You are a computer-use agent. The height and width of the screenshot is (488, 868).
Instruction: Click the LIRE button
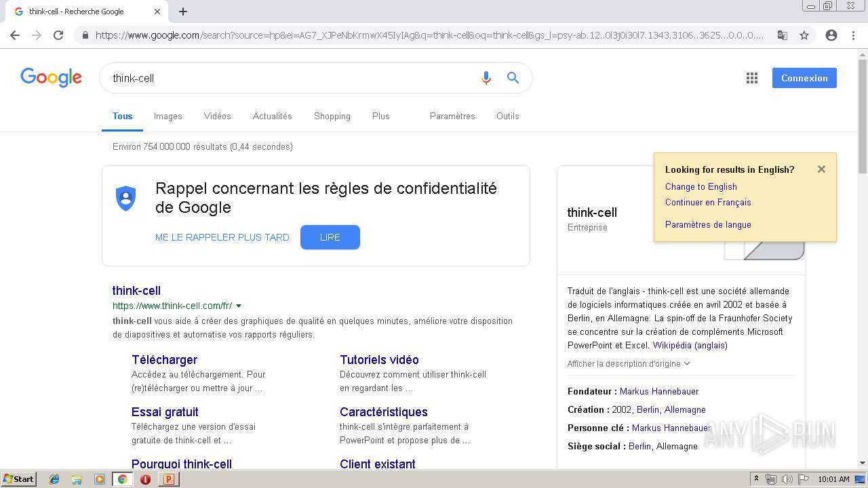point(330,237)
